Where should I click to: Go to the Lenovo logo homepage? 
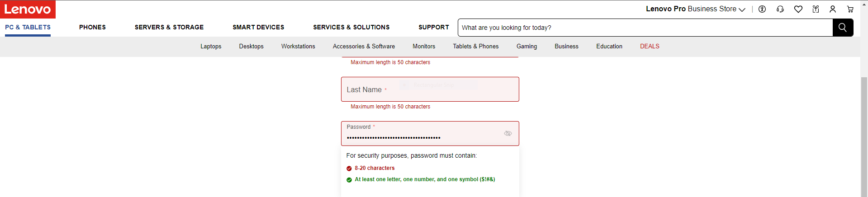click(28, 9)
